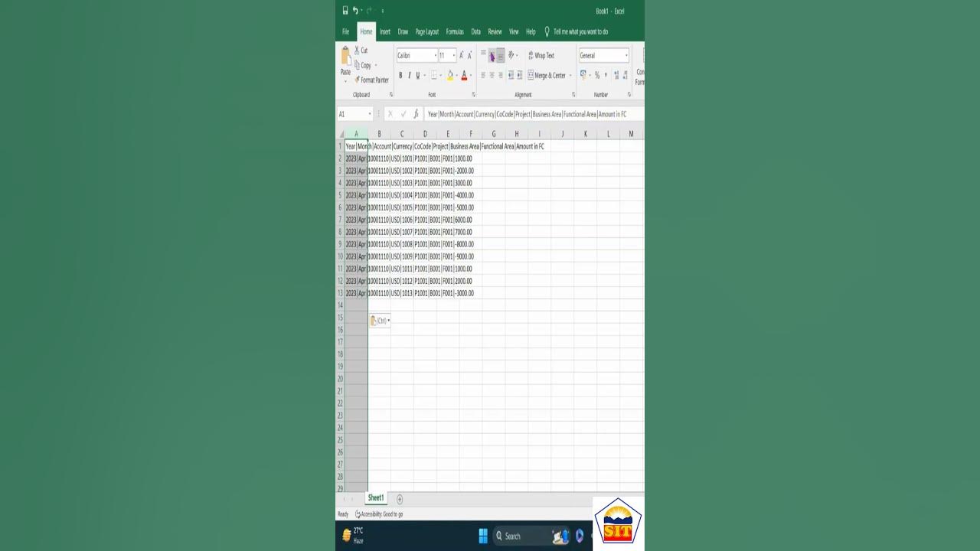The height and width of the screenshot is (551, 980).
Task: Open fill color dropdown arrow
Action: (456, 75)
